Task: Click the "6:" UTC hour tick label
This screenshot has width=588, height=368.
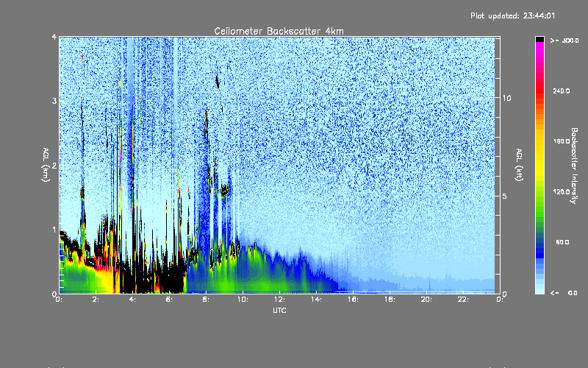Action: coord(169,300)
